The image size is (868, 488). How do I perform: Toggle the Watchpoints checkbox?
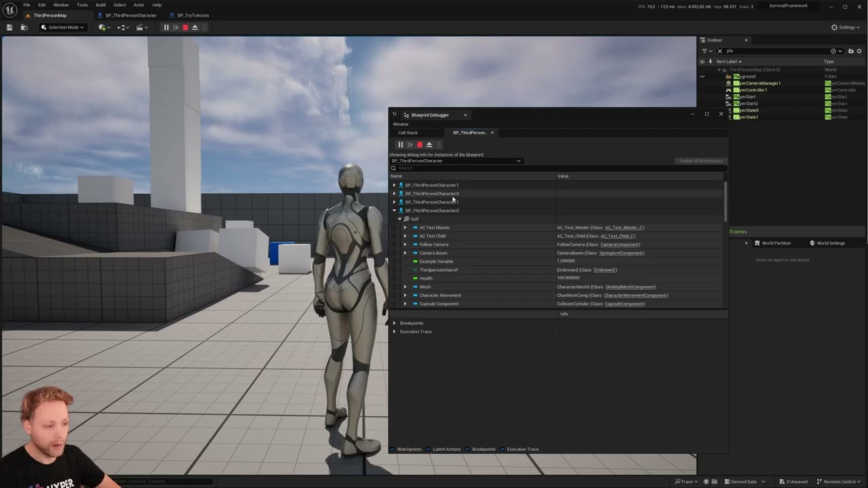pos(393,449)
